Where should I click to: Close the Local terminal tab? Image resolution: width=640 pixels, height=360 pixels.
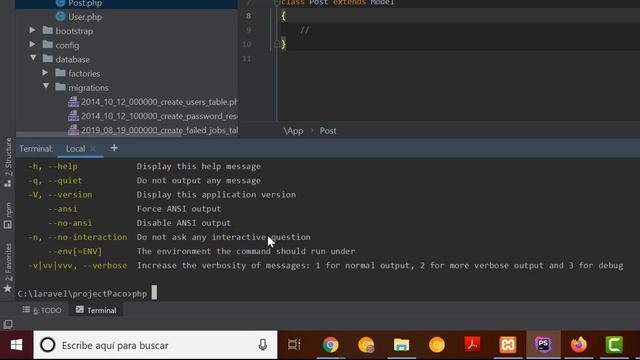tap(93, 149)
